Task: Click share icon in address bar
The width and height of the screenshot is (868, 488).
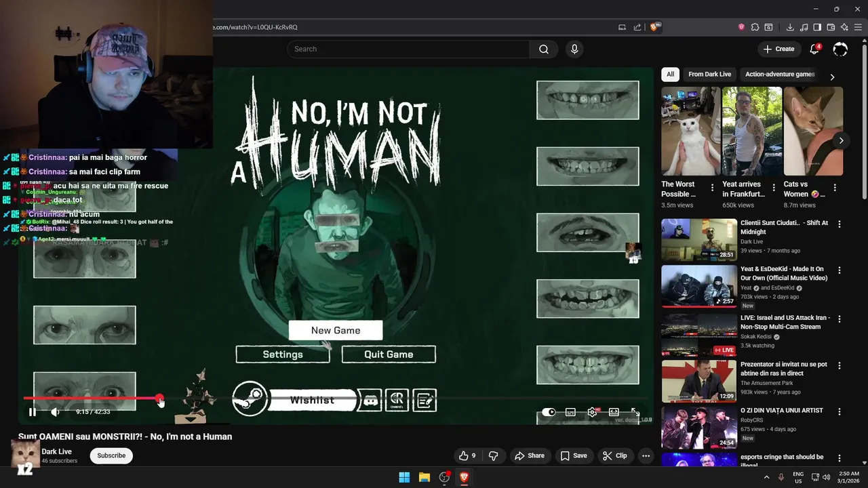Action: pos(637,27)
